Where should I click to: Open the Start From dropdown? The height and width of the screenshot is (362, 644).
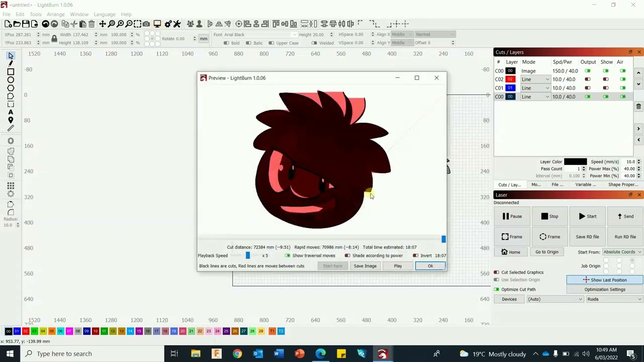click(x=622, y=252)
